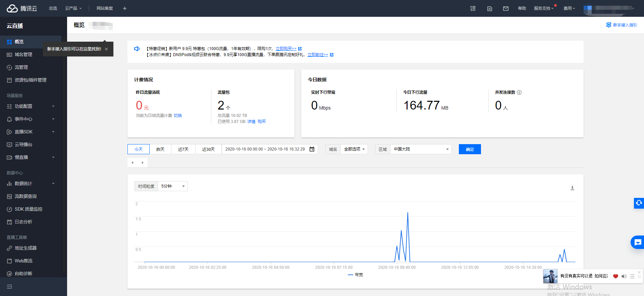The height and width of the screenshot is (296, 644).
Task: Click 购买 traffic package link
Action: pos(262,122)
